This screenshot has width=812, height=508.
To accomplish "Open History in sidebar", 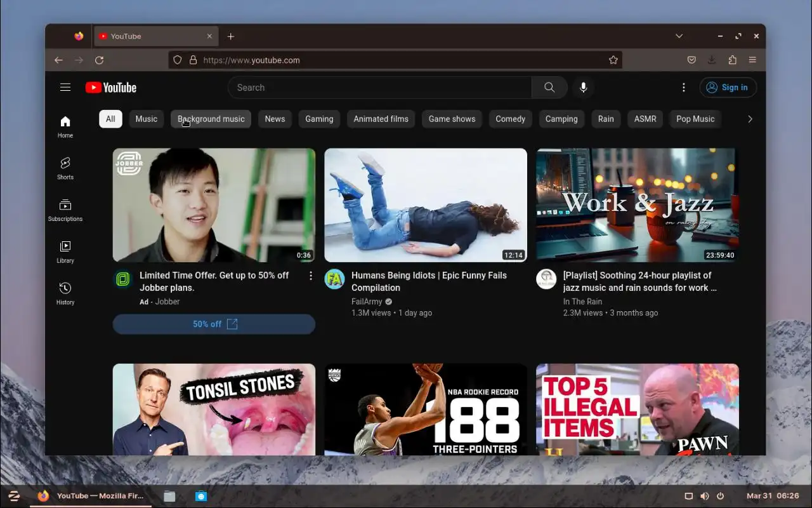I will click(65, 293).
